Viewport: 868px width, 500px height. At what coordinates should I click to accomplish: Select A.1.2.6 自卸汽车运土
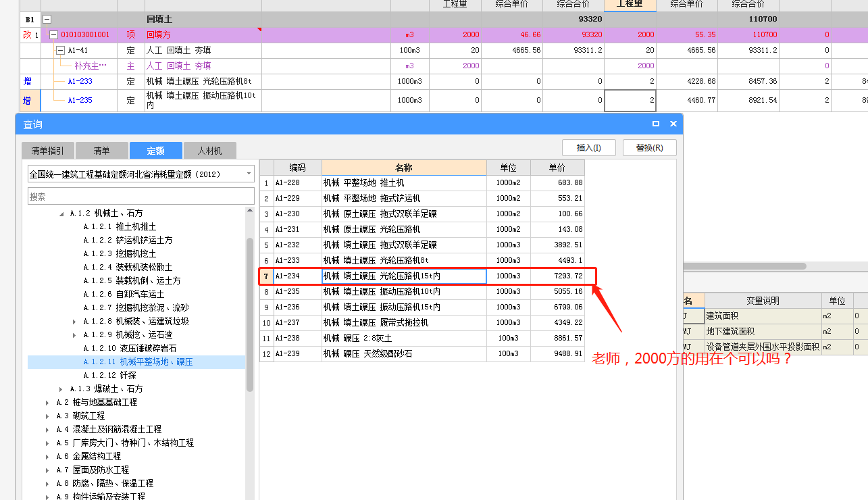coord(124,295)
